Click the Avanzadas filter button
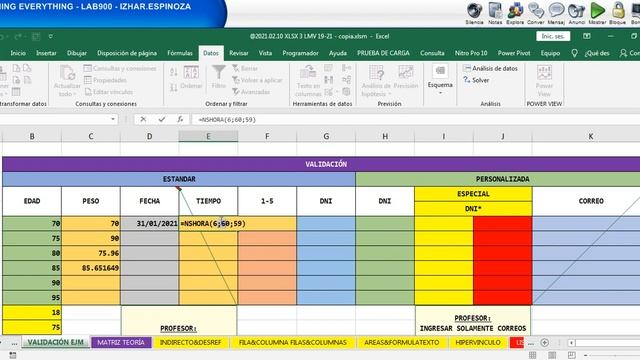This screenshot has height=360, width=640. click(x=251, y=92)
